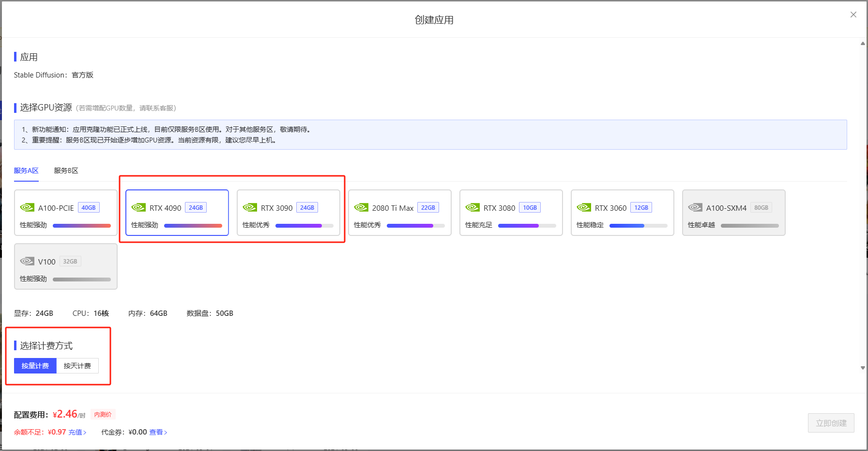The height and width of the screenshot is (451, 868).
Task: Click the NVIDIA icon on the RTX 3080 card
Action: click(472, 207)
